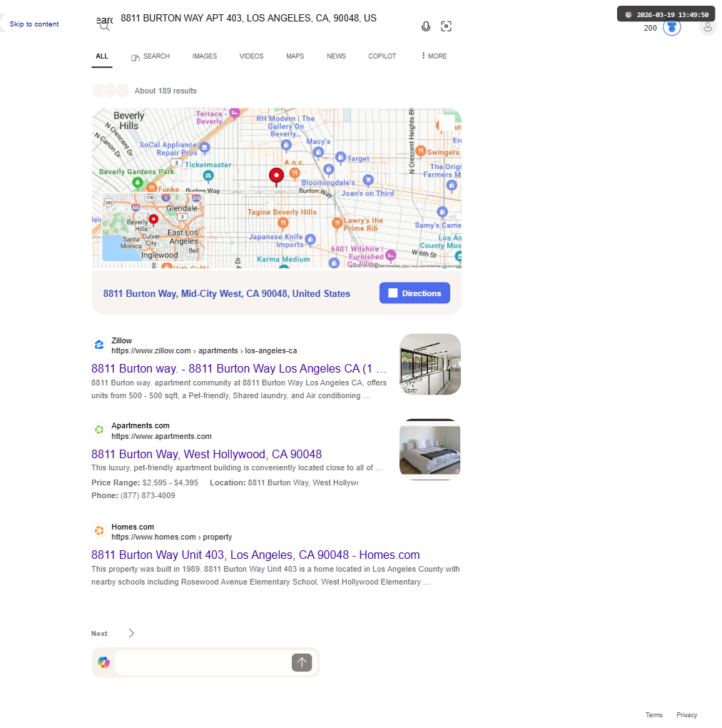Click the magnifier search icon
Viewport: 722px width, 728px height.
point(104,26)
